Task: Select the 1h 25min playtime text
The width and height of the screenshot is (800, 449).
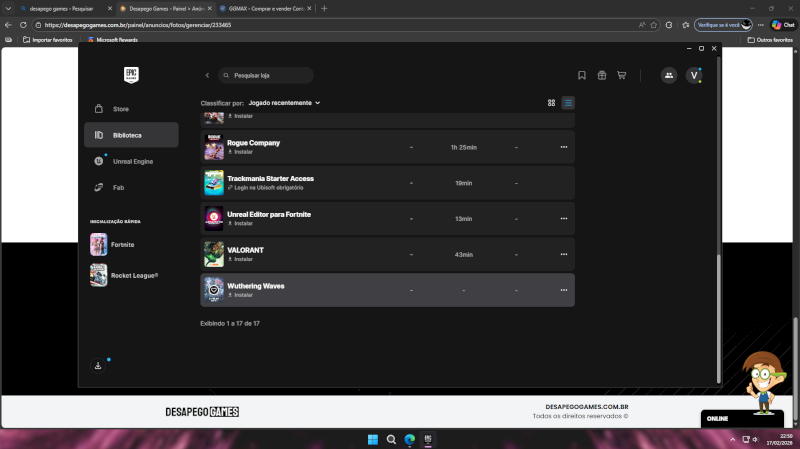Action: (x=463, y=147)
